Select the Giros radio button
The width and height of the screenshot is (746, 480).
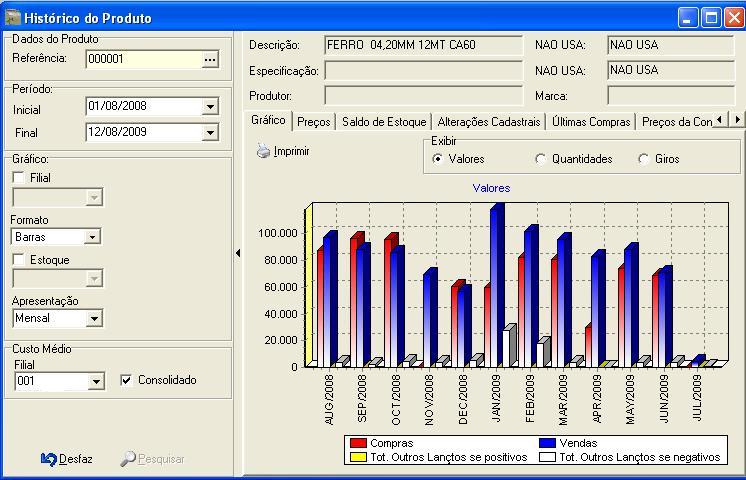[x=644, y=159]
